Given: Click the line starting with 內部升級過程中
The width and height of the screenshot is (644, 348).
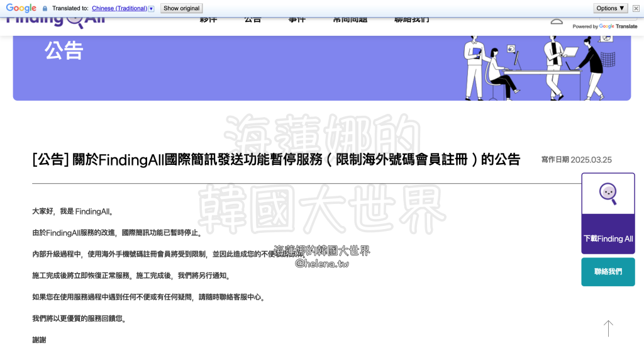Looking at the screenshot, I should [x=167, y=254].
